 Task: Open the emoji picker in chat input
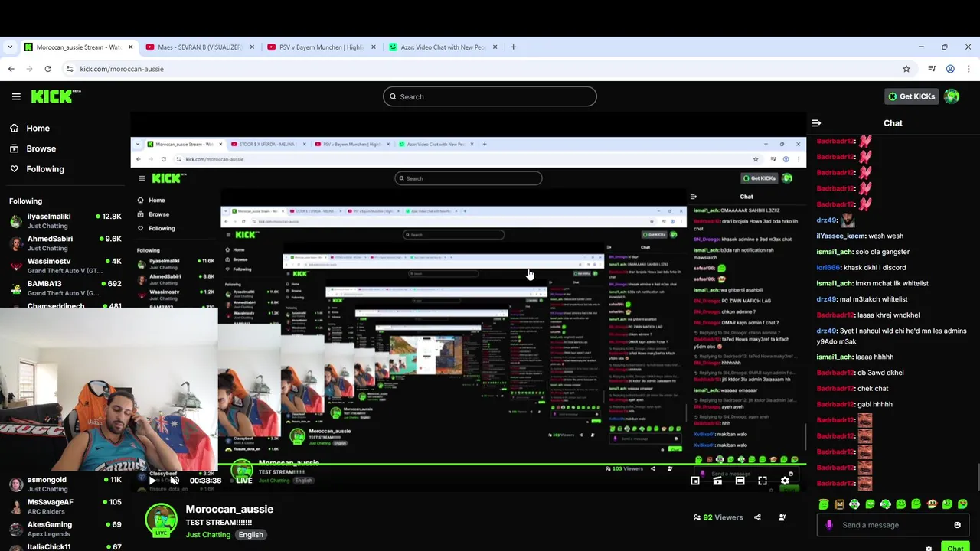click(x=957, y=525)
